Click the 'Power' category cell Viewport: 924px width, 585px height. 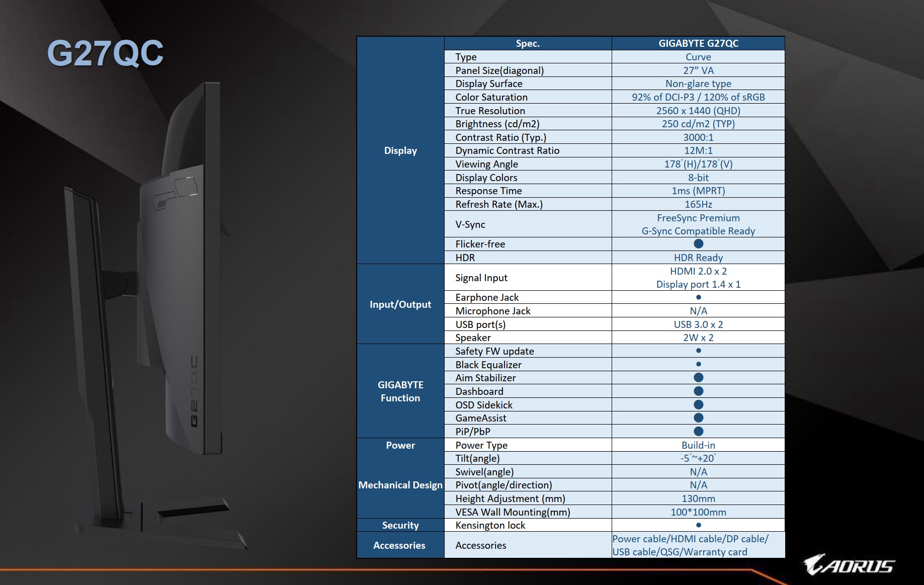[400, 445]
